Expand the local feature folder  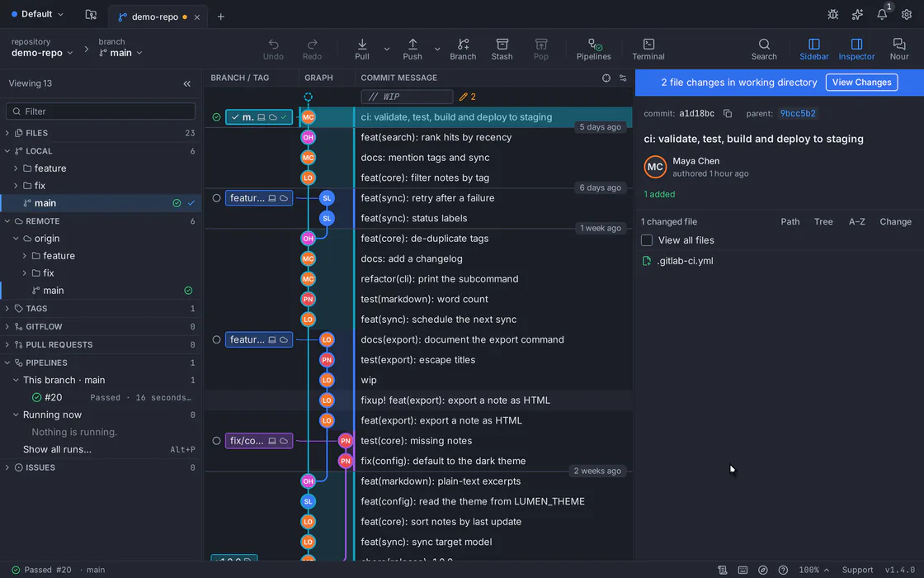pos(16,168)
